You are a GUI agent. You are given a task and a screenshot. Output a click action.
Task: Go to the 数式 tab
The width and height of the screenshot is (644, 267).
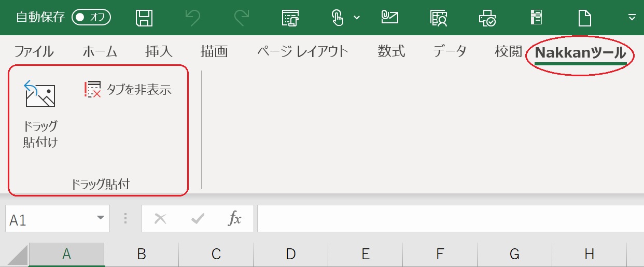[391, 51]
